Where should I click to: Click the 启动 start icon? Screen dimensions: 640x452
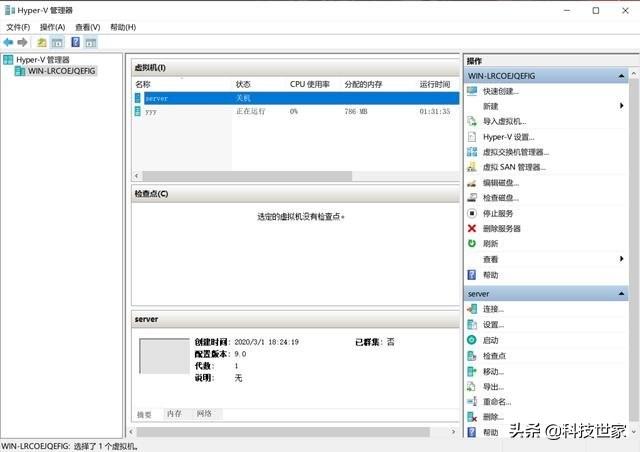(x=472, y=340)
